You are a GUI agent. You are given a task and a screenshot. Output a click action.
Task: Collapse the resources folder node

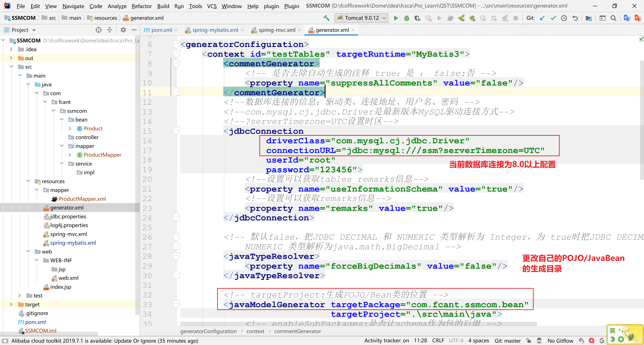pyautogui.click(x=28, y=181)
